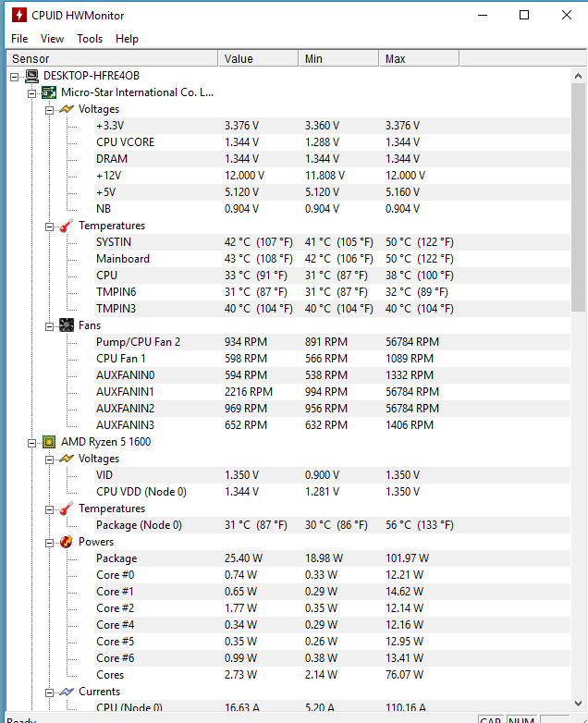The image size is (588, 723).
Task: Select the Package power row
Action: pos(332,558)
